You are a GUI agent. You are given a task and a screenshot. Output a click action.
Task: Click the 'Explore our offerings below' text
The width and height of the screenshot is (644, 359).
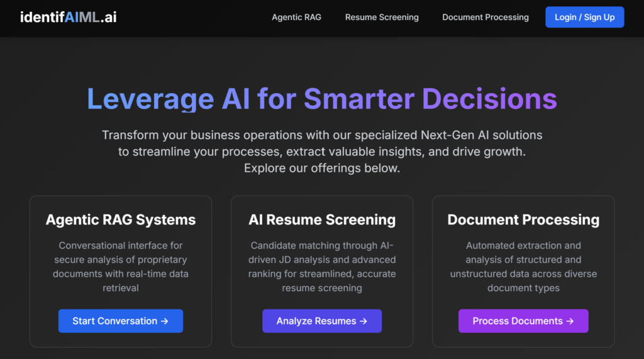(x=322, y=168)
